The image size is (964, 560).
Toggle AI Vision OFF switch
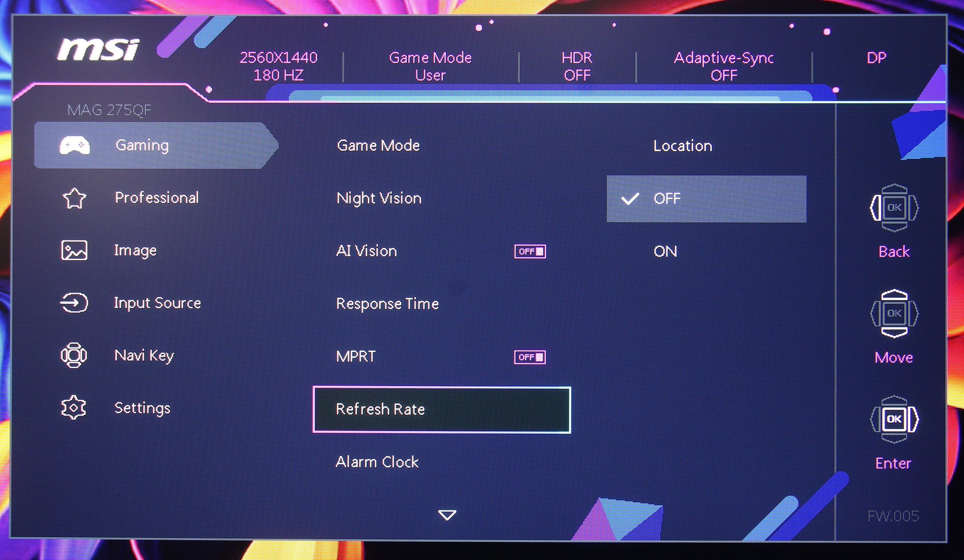click(x=531, y=250)
